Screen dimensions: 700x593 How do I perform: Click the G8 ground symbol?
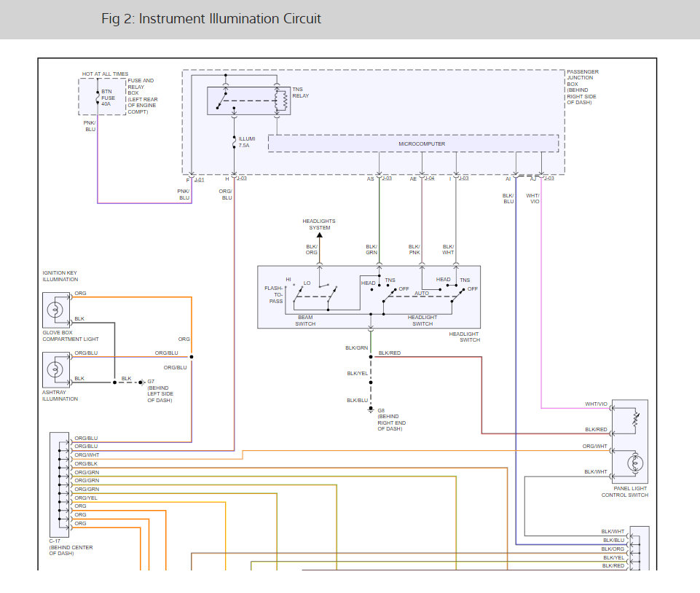370,410
